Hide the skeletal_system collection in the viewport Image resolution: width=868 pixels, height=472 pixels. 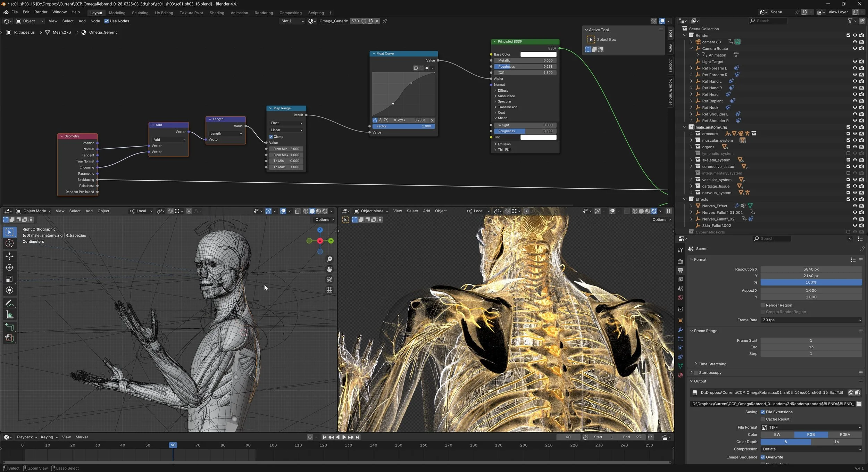(855, 160)
